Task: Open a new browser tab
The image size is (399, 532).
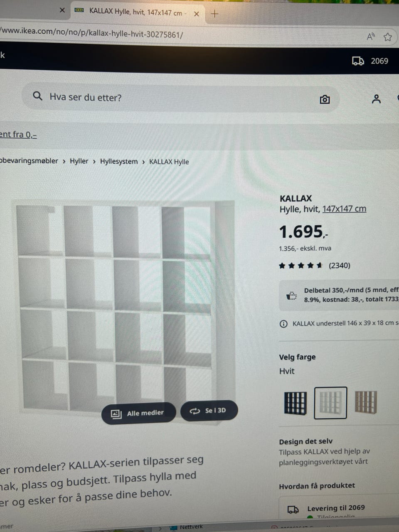Action: [214, 14]
